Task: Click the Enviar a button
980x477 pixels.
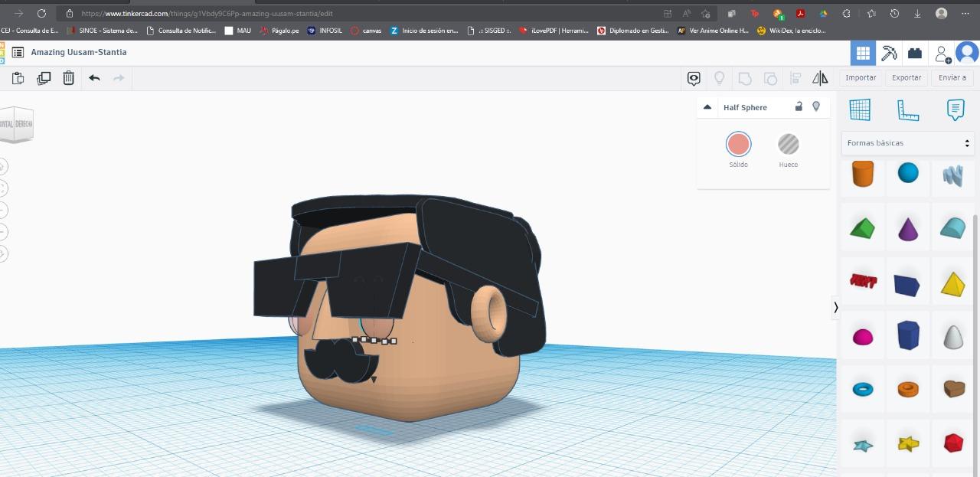Action: [x=952, y=77]
